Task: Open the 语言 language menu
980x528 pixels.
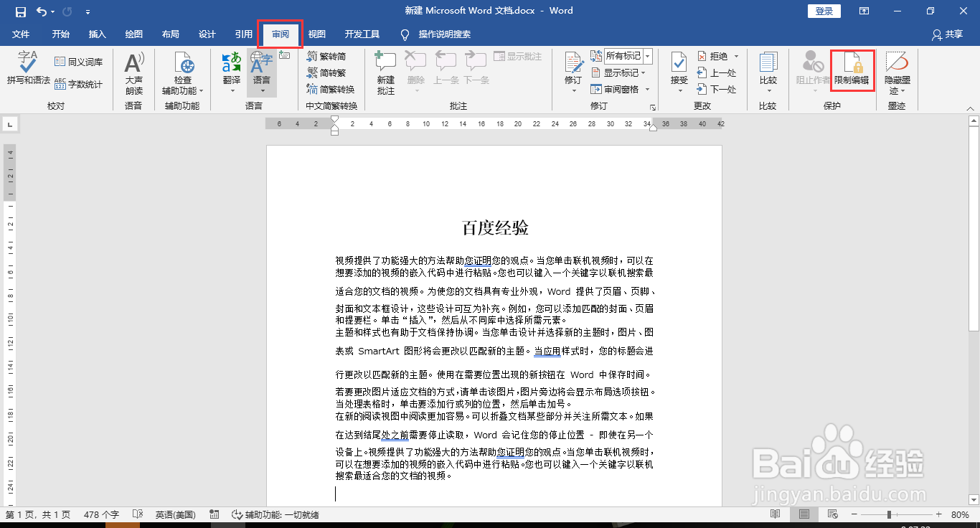Action: (262, 73)
